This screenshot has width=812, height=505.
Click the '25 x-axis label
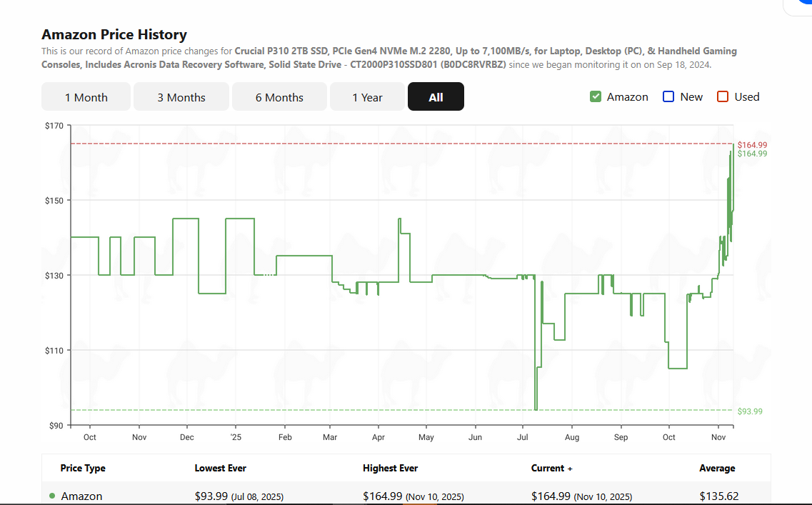(x=236, y=437)
